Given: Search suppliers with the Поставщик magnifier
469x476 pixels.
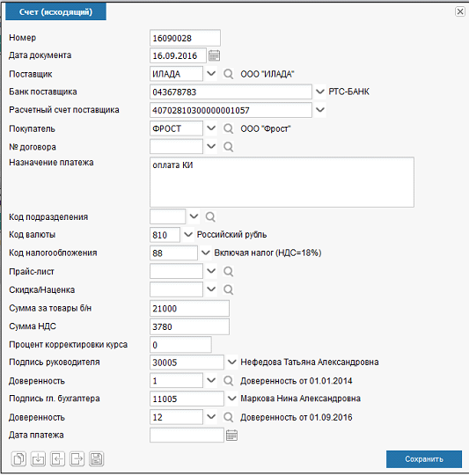Looking at the screenshot, I should (228, 74).
